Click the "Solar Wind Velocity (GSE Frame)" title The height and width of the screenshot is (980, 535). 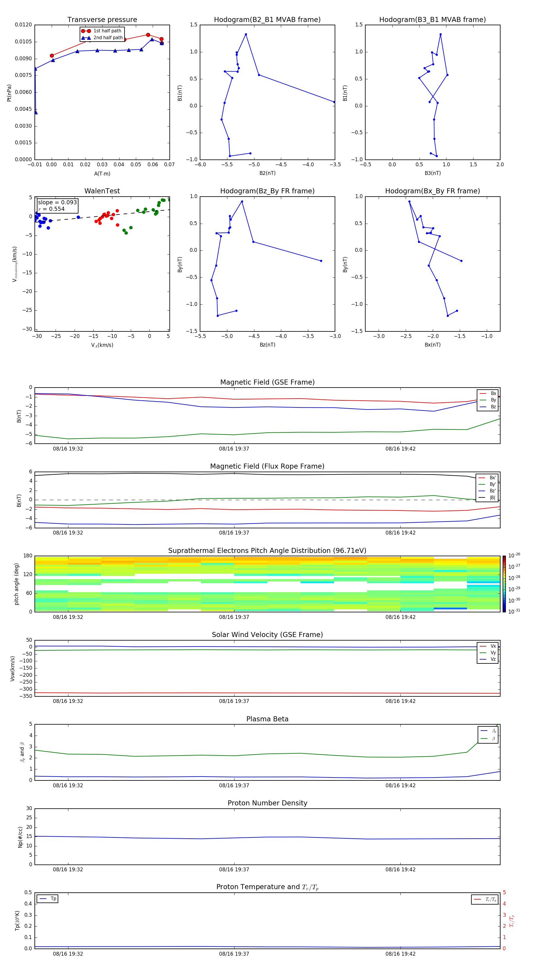point(267,635)
